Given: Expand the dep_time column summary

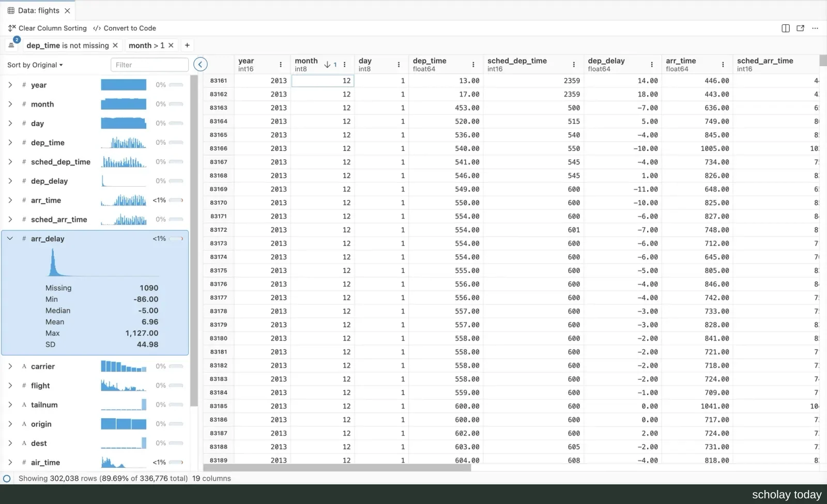Looking at the screenshot, I should click(10, 142).
